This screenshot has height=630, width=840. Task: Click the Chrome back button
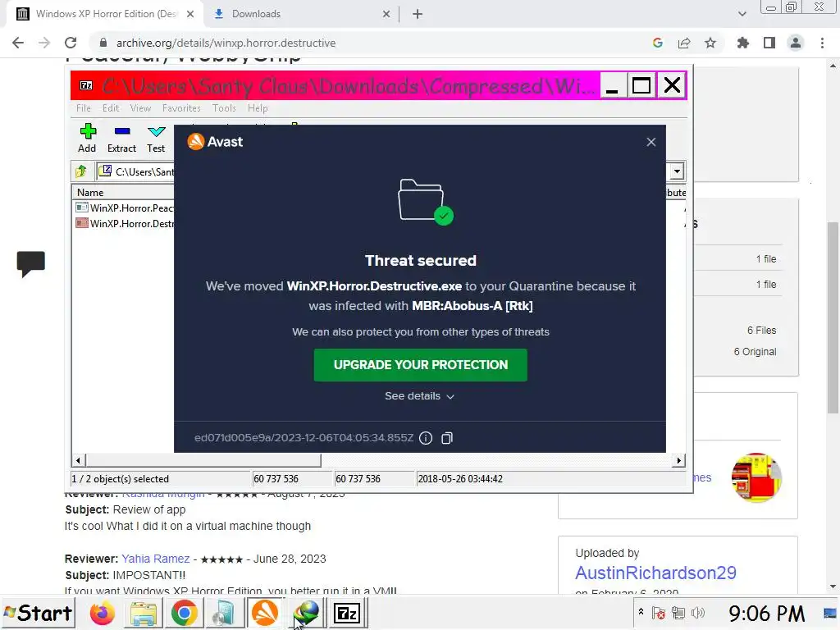(18, 43)
